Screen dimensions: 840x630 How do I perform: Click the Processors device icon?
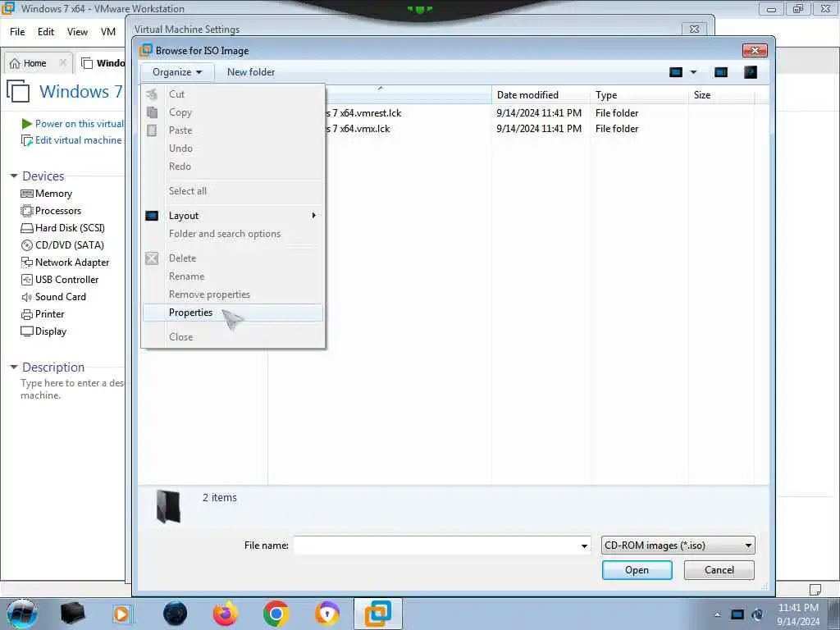pyautogui.click(x=27, y=211)
